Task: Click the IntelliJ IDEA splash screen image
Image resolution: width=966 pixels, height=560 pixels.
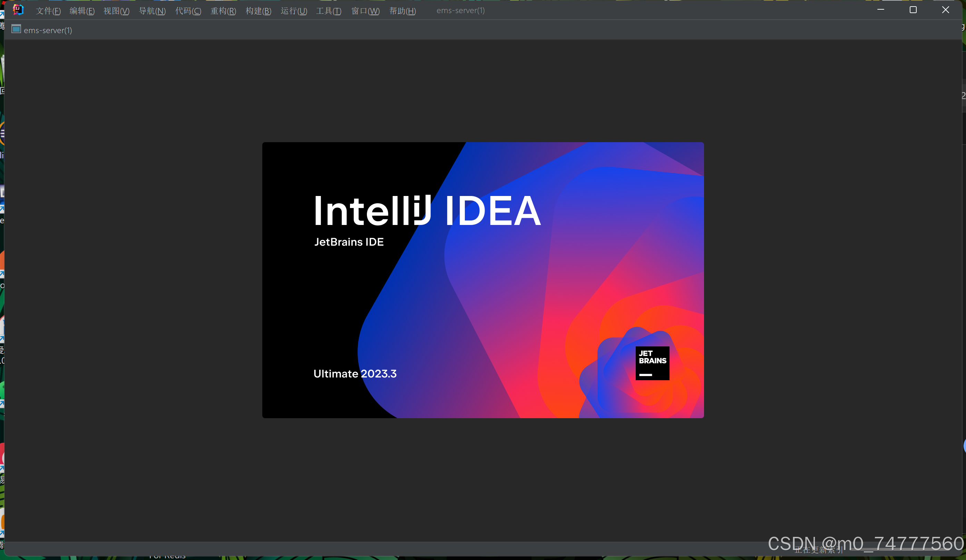Action: [482, 280]
